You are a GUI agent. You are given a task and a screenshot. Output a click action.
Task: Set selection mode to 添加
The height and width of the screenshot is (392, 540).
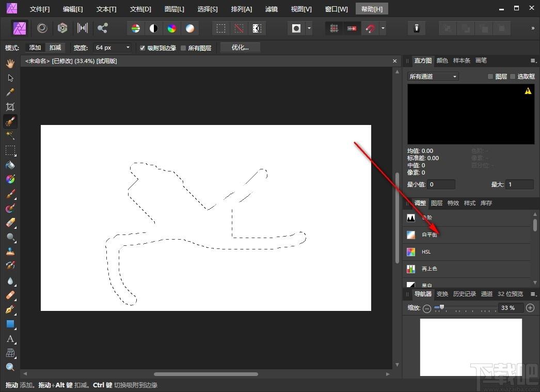tap(35, 48)
